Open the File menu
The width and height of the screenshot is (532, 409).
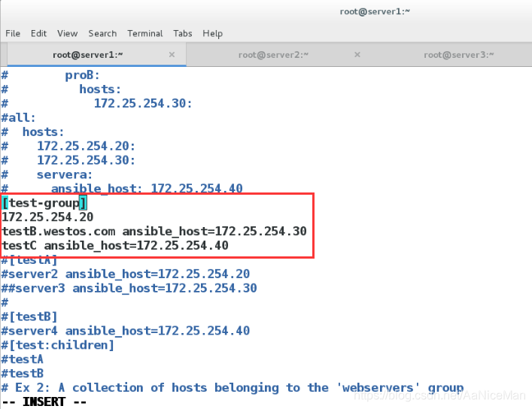click(x=13, y=34)
